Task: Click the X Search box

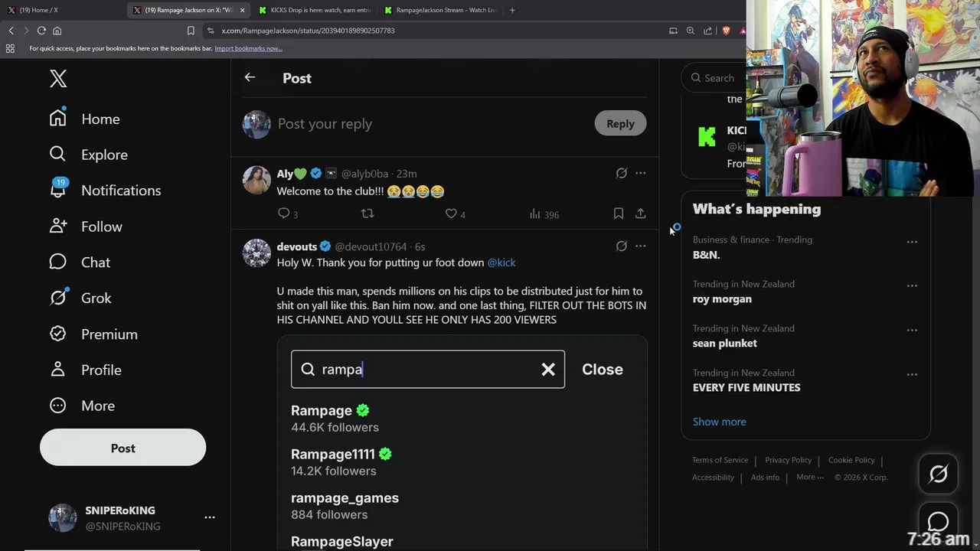Action: [x=714, y=77]
